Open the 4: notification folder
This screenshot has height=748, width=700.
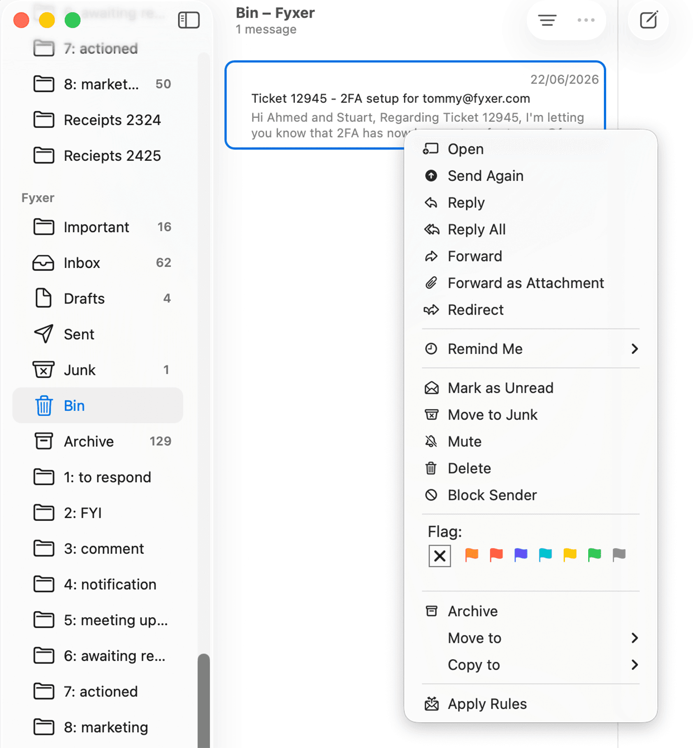coord(98,585)
